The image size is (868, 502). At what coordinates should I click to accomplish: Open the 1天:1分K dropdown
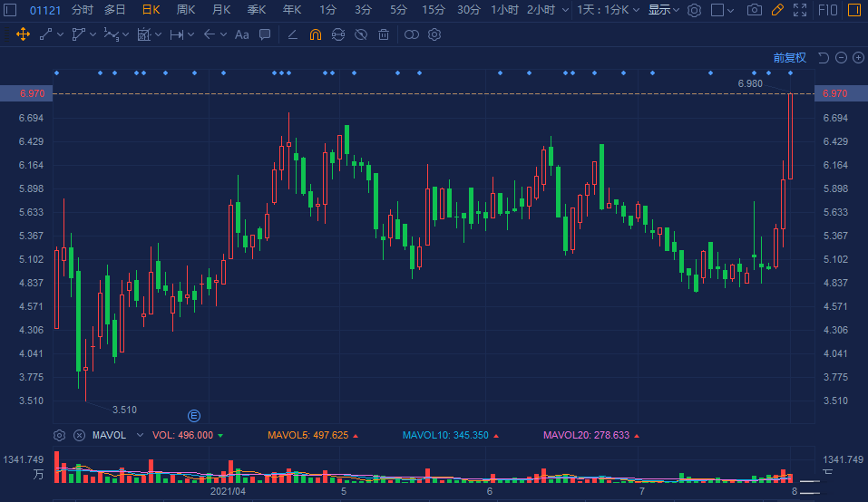pyautogui.click(x=609, y=10)
